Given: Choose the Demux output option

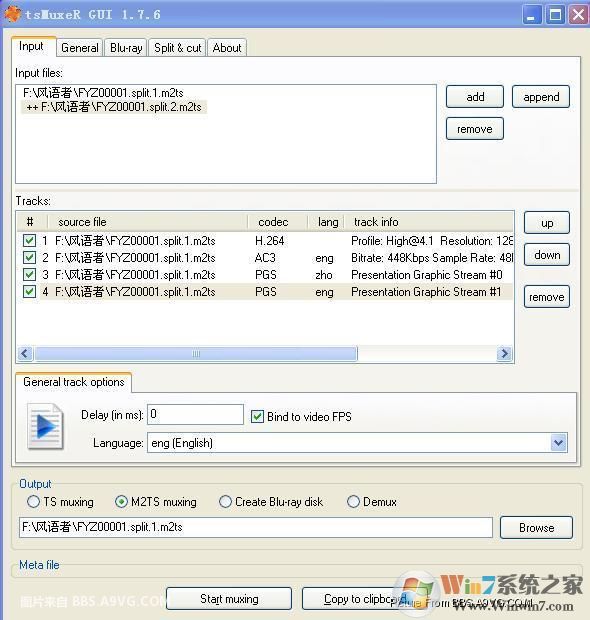Looking at the screenshot, I should [353, 502].
